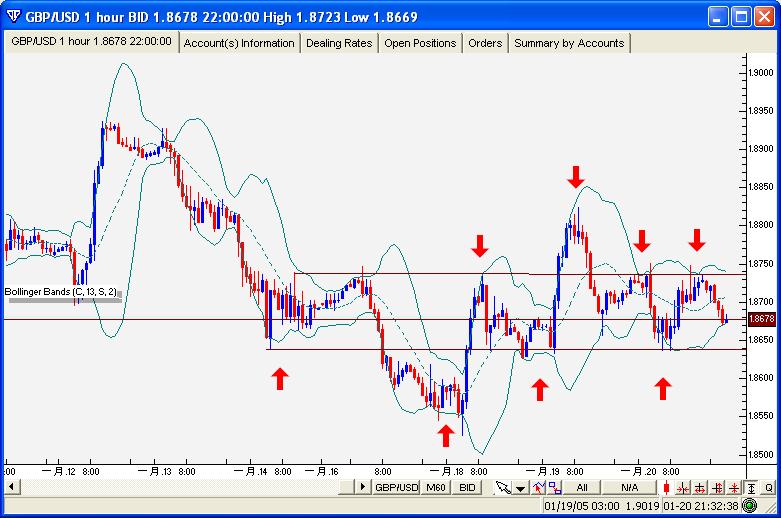781x518 pixels.
Task: Click the horizontal expand chart icon
Action: point(700,488)
